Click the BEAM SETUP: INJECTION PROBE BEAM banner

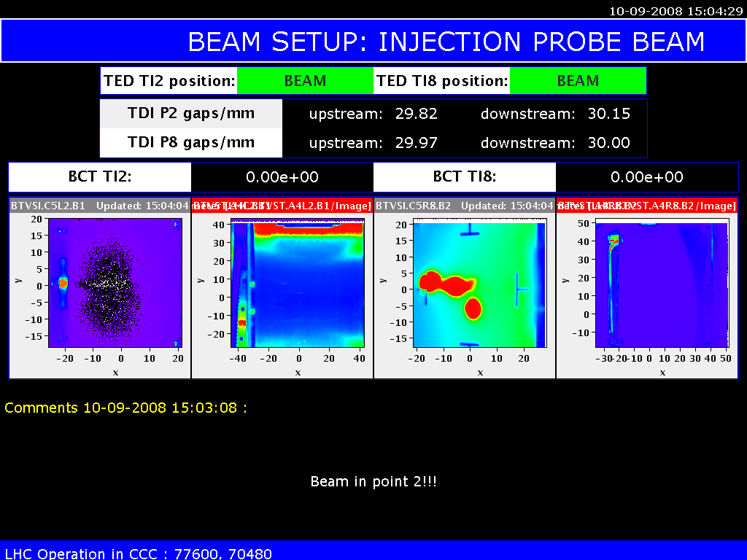(x=446, y=42)
